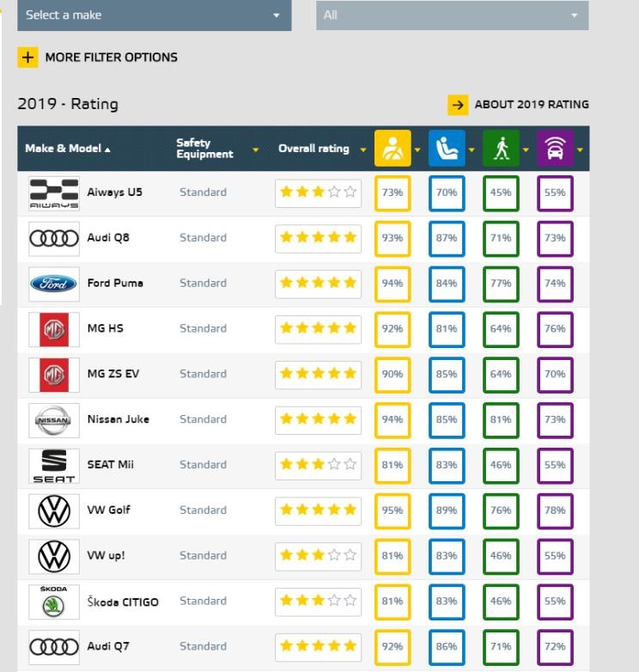This screenshot has height=672, width=639.
Task: Click the Audi Q8 five-star rating box
Action: (319, 237)
